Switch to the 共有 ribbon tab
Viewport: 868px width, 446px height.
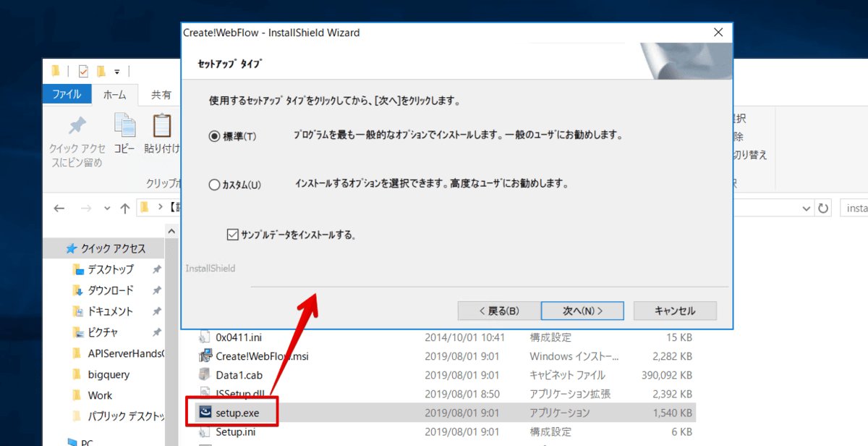click(161, 95)
